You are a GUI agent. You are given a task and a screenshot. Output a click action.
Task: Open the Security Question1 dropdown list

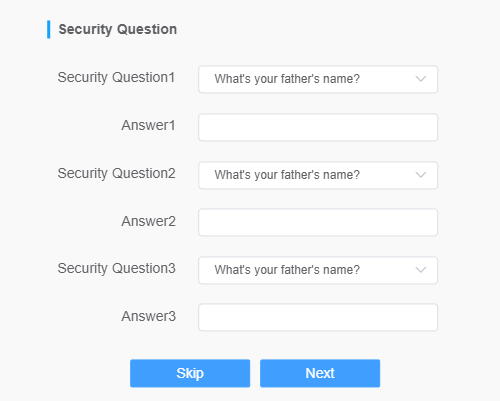318,79
